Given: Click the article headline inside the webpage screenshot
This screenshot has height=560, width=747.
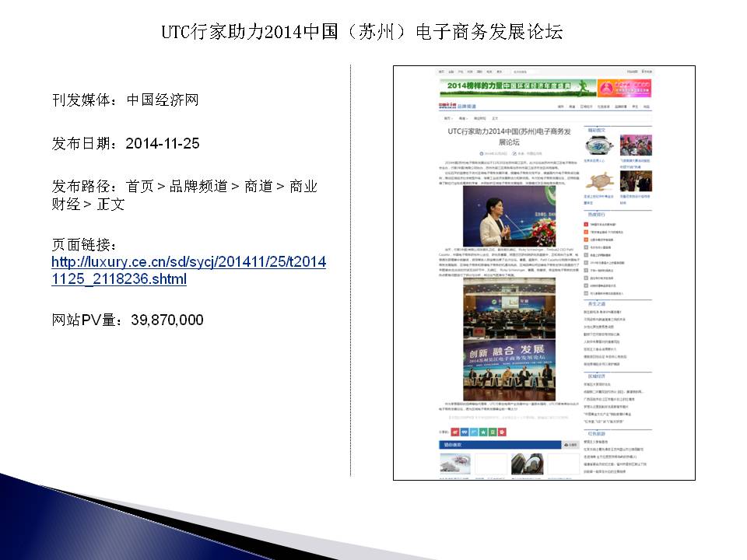Looking at the screenshot, I should tap(509, 136).
